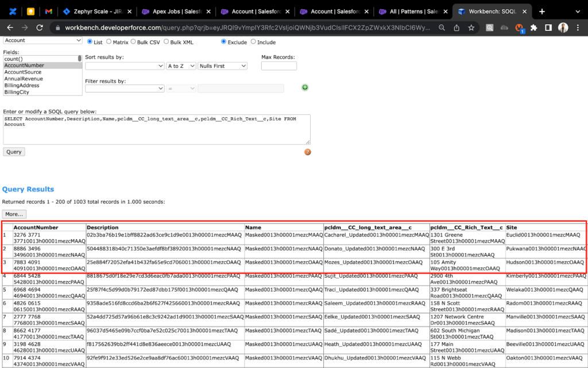Click the green add filter row icon
The height and width of the screenshot is (368, 588).
305,87
